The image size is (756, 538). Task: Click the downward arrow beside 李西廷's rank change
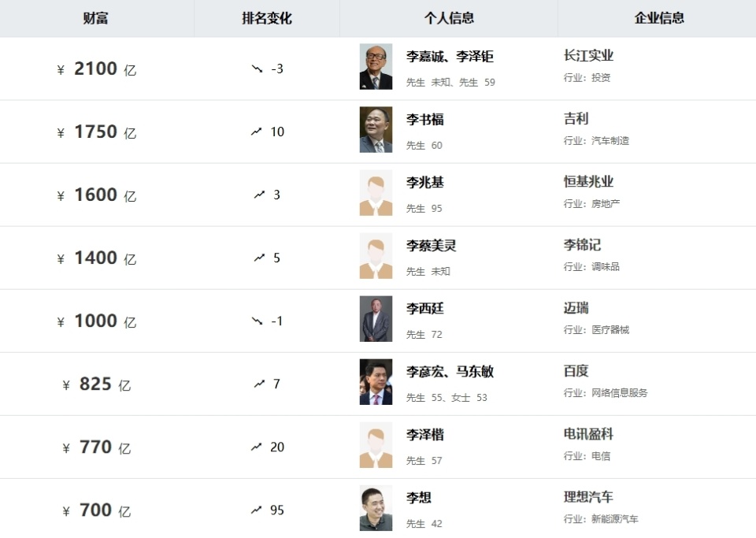257,321
